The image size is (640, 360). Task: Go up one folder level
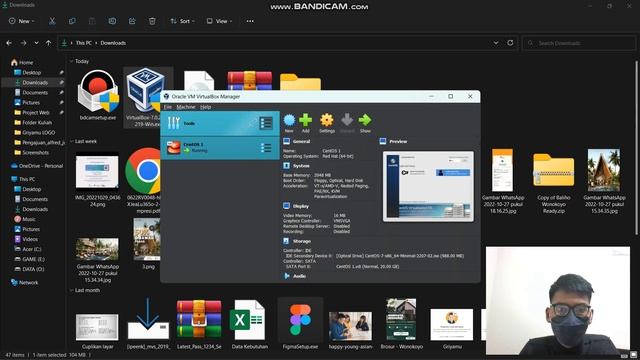pyautogui.click(x=48, y=43)
